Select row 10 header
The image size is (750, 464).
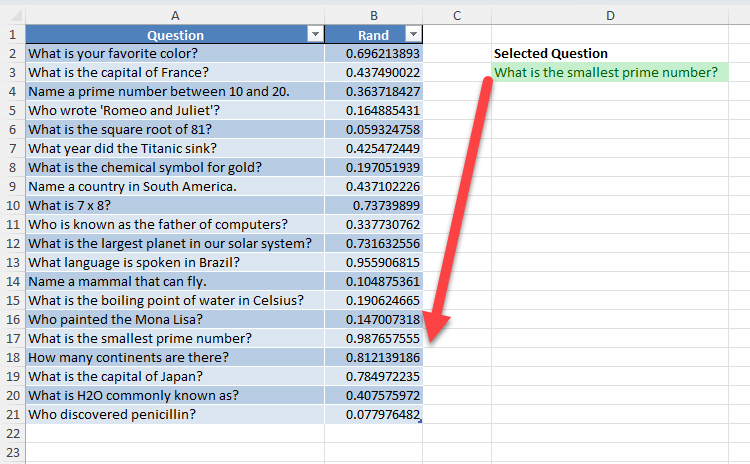pyautogui.click(x=13, y=205)
